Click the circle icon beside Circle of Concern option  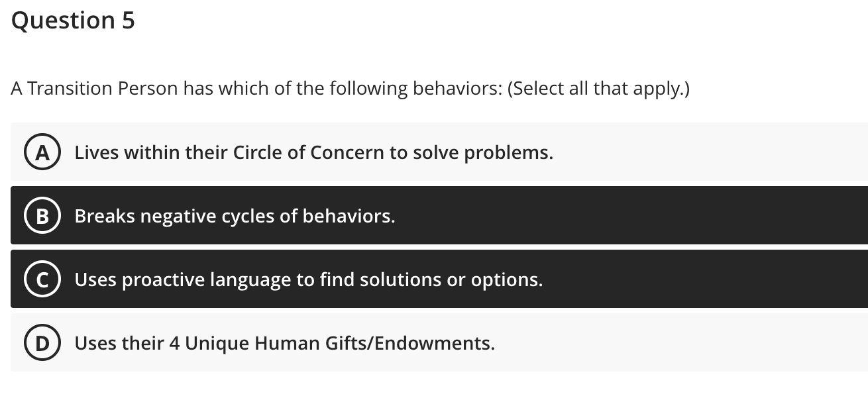[42, 152]
